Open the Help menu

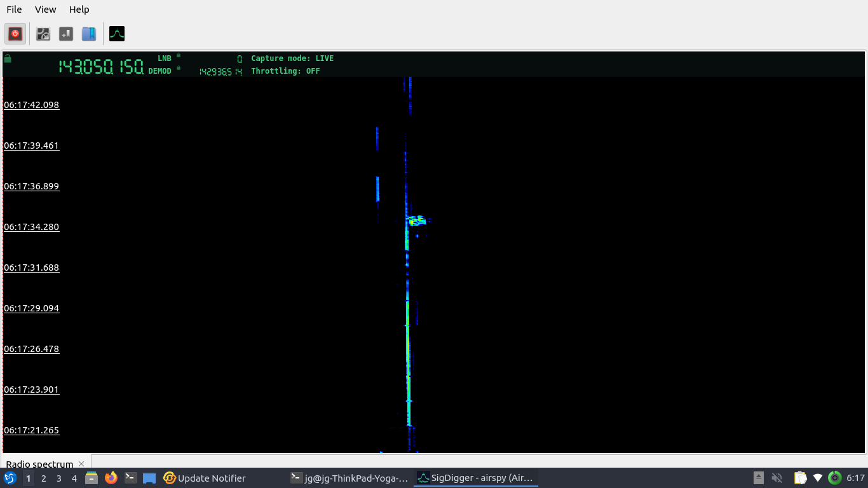coord(79,10)
